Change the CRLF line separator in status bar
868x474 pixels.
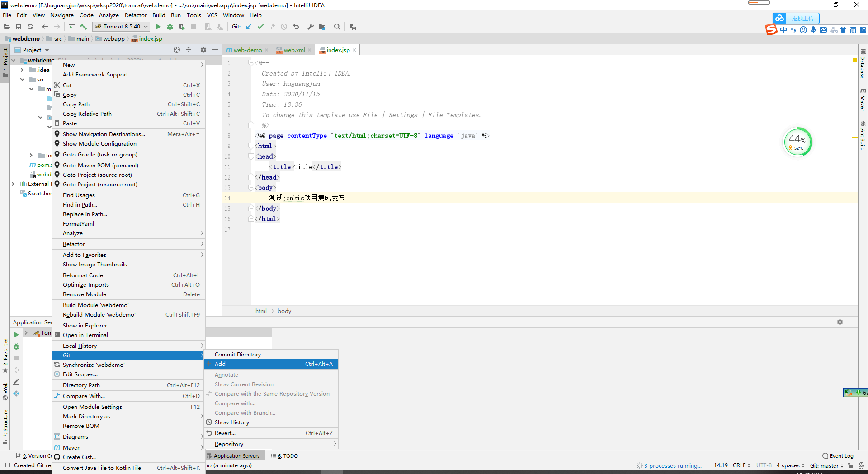click(x=741, y=465)
